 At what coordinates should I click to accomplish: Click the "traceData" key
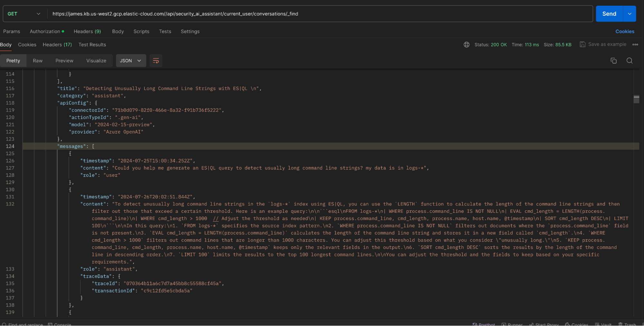[96, 276]
